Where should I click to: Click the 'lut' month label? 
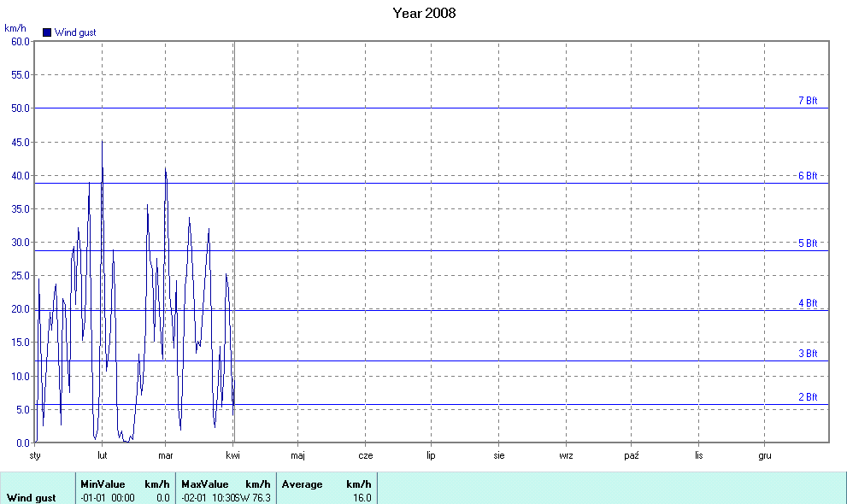(x=102, y=455)
